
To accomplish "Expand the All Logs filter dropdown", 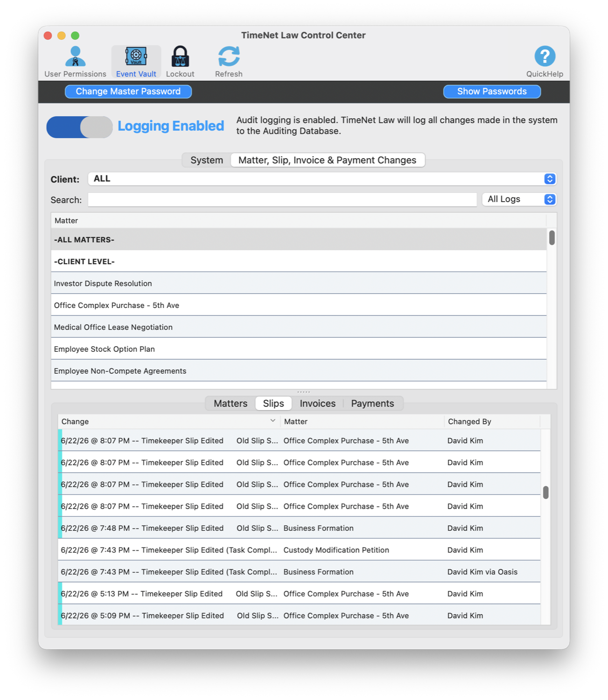I will [519, 199].
